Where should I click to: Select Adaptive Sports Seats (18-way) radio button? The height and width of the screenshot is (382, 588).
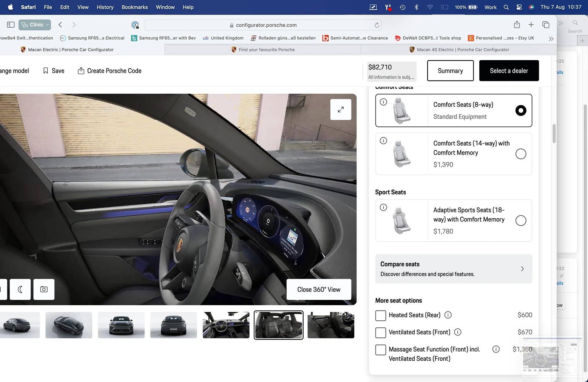tap(521, 221)
